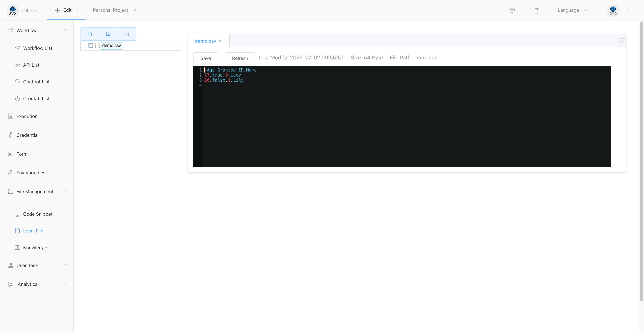Open the document icon in top bar

point(537,11)
